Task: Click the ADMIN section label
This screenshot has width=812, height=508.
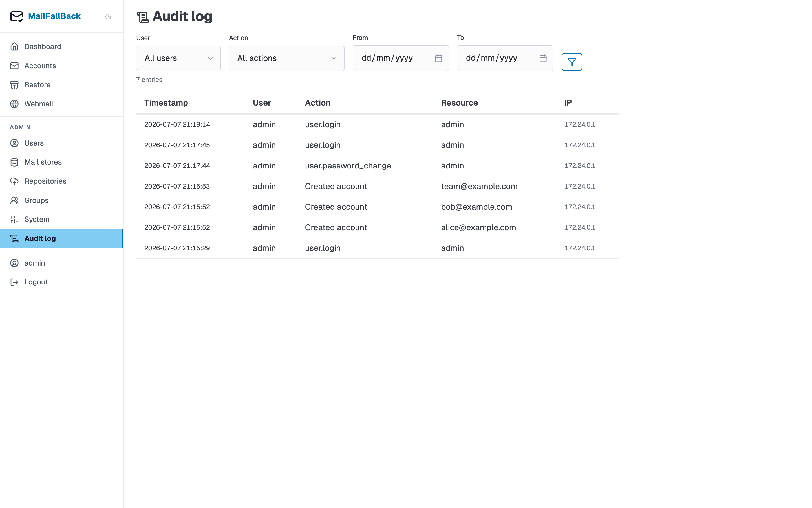Action: [x=20, y=127]
